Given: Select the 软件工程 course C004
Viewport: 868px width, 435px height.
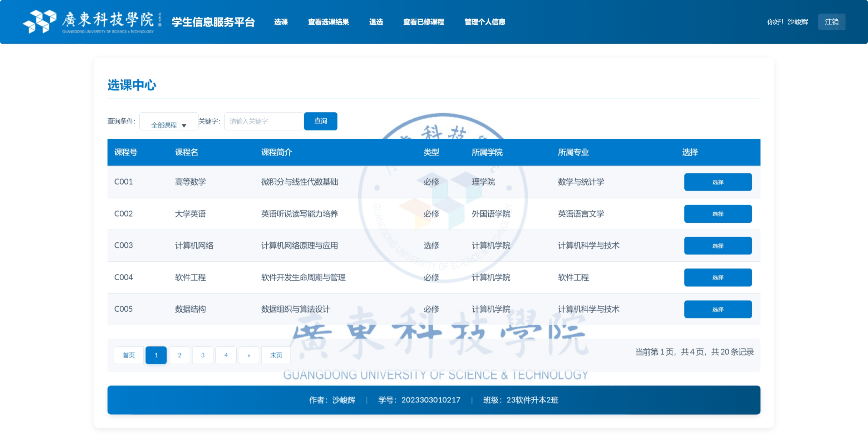Looking at the screenshot, I should [x=718, y=277].
